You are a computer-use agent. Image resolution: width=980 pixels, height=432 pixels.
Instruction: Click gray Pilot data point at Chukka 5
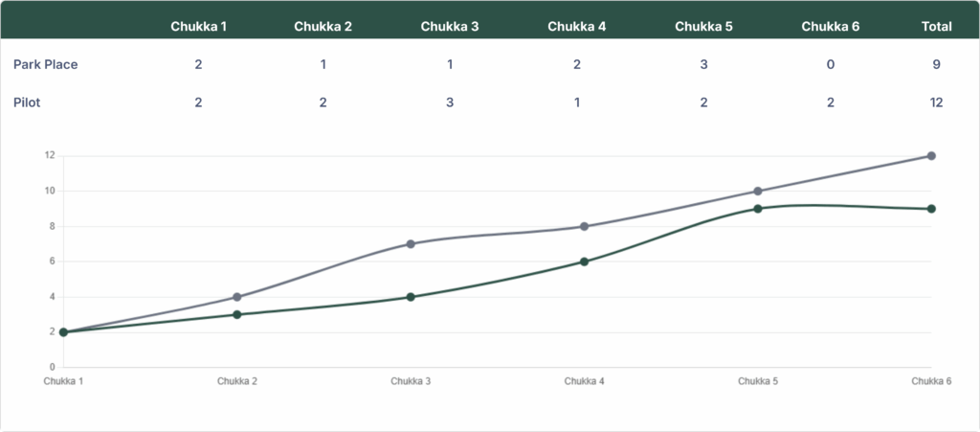click(x=758, y=192)
